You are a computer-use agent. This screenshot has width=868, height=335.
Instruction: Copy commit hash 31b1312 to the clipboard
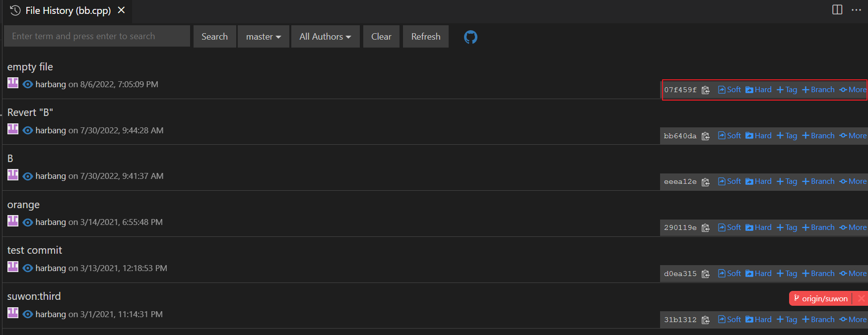tap(705, 320)
